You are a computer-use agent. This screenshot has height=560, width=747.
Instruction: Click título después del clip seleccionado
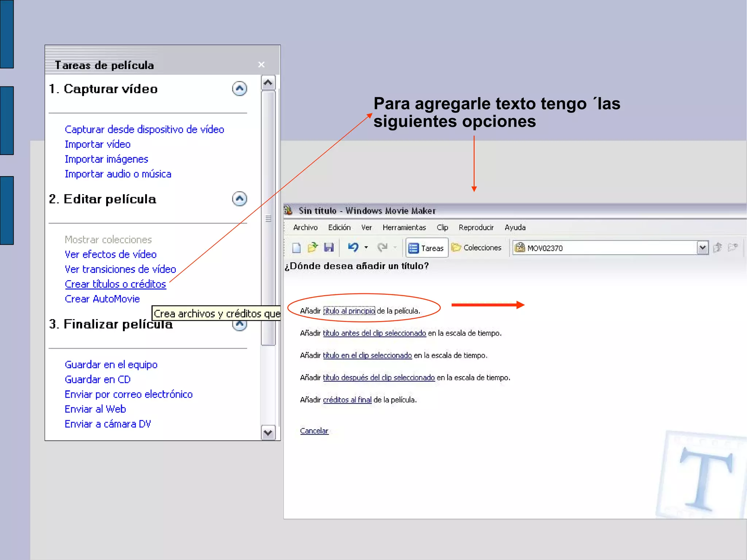(x=379, y=378)
